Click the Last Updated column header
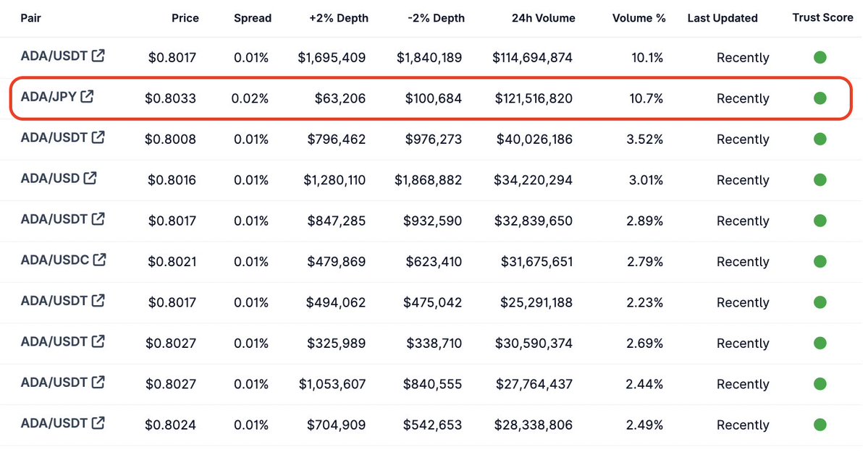Screen dimensions: 868x452 [722, 17]
